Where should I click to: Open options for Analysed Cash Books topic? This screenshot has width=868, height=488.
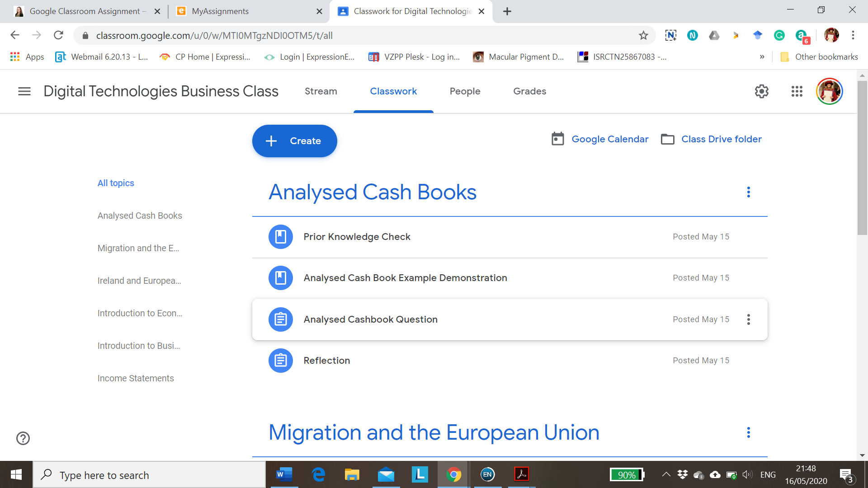pyautogui.click(x=748, y=192)
